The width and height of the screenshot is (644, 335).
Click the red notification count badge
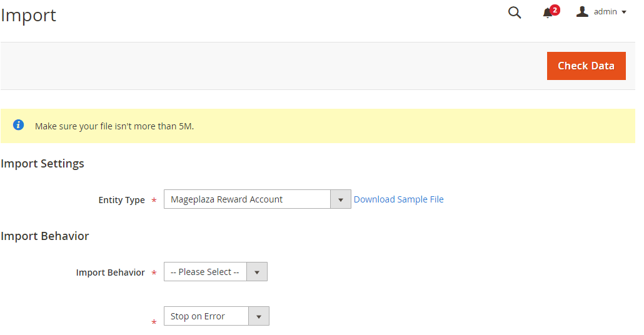[555, 9]
